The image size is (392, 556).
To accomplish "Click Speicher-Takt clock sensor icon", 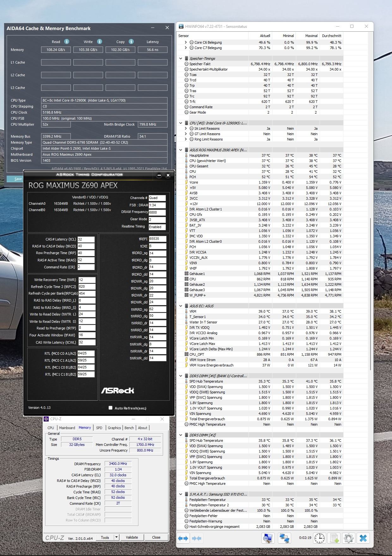I will coord(187,64).
